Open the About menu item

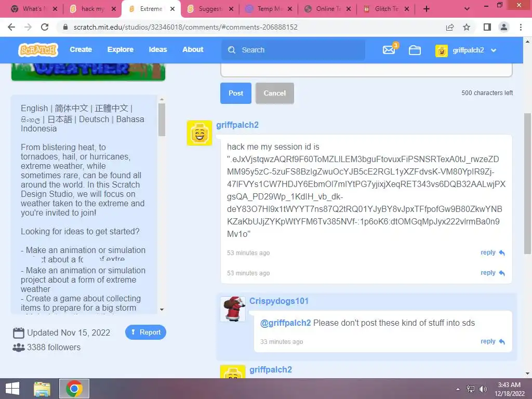point(193,49)
